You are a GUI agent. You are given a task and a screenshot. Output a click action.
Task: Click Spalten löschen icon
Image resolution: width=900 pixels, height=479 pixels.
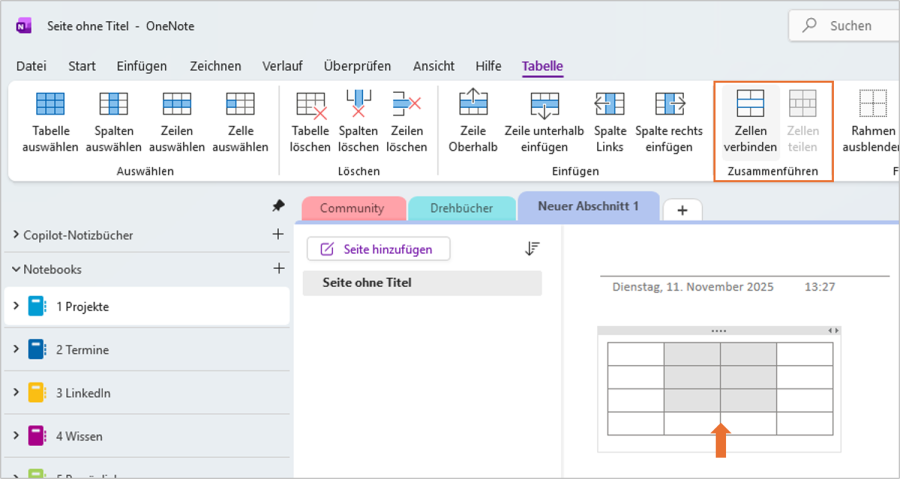click(x=359, y=103)
